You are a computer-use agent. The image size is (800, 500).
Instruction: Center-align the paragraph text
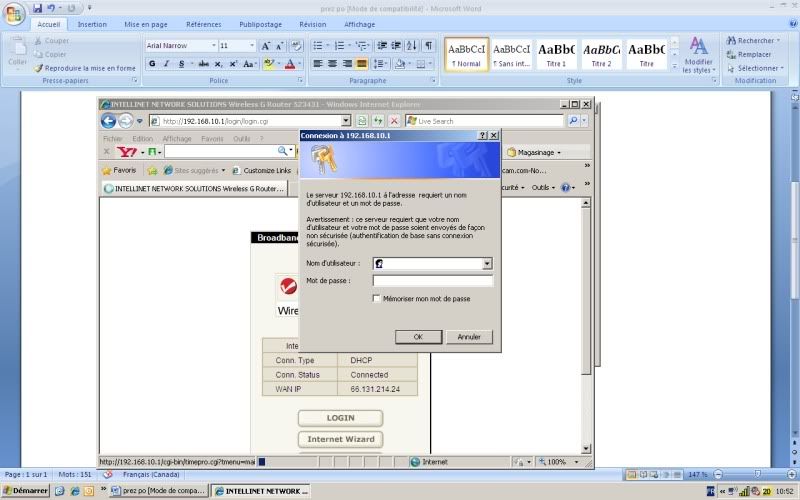332,63
